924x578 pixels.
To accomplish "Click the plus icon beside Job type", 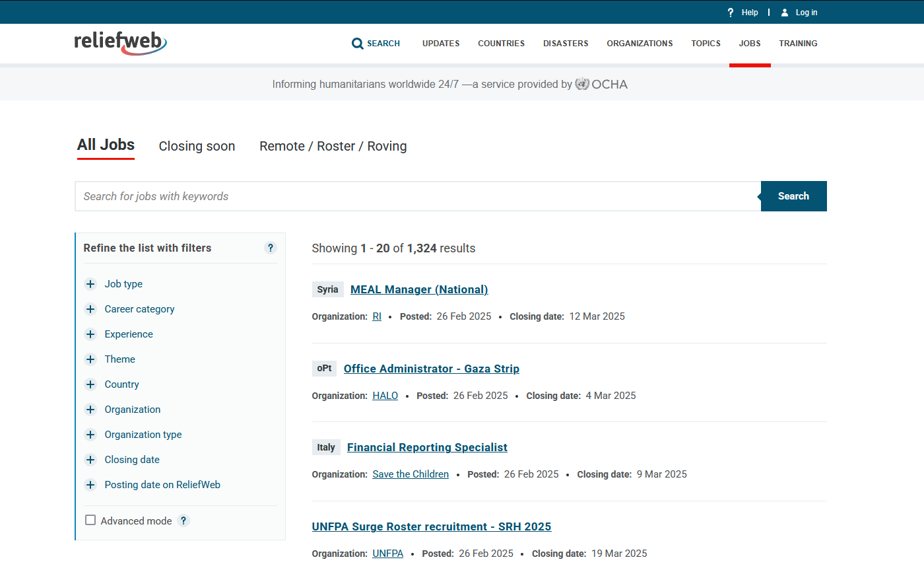I will click(91, 284).
